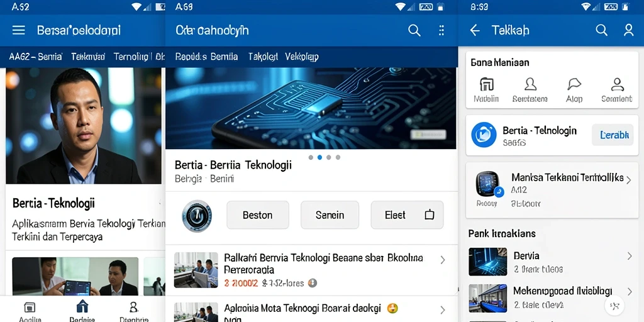This screenshot has height=322, width=644.
Task: Tap the gray circle icon after $1-52-lores
Action: point(312,283)
